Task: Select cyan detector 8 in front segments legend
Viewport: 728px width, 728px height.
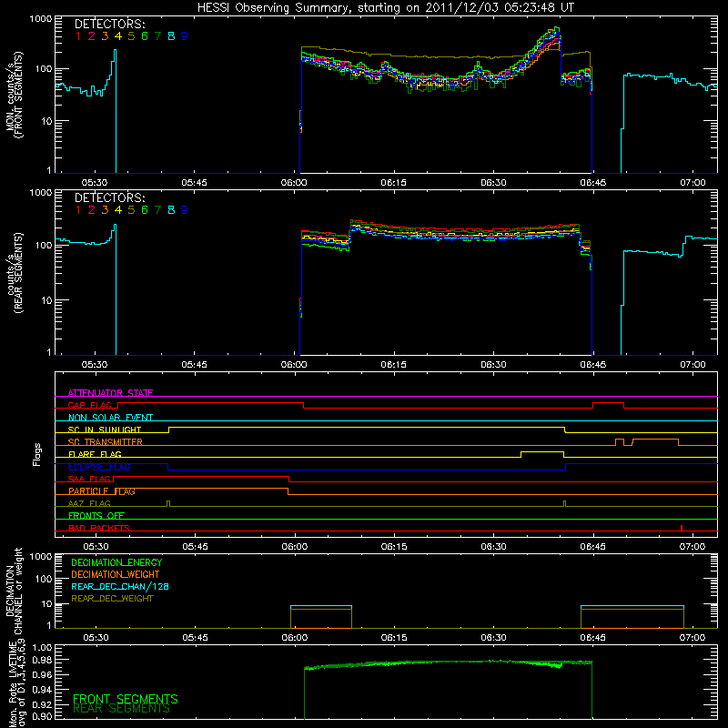Action: [171, 36]
